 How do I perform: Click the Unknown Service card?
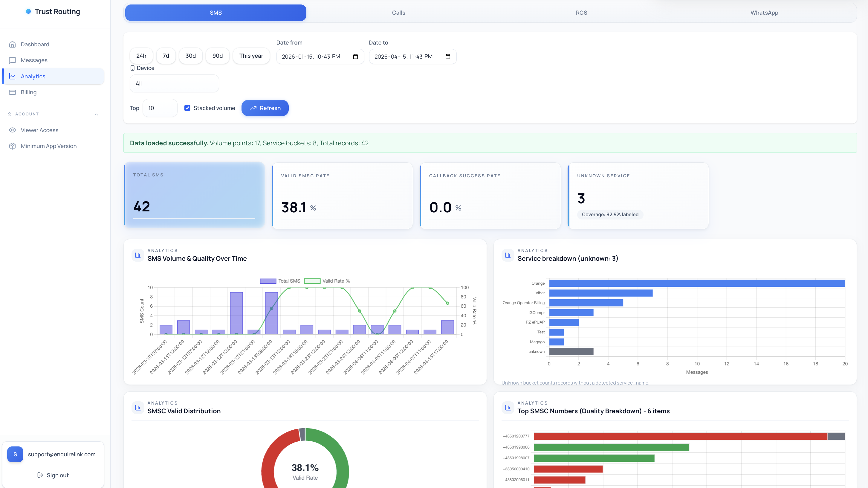click(638, 196)
